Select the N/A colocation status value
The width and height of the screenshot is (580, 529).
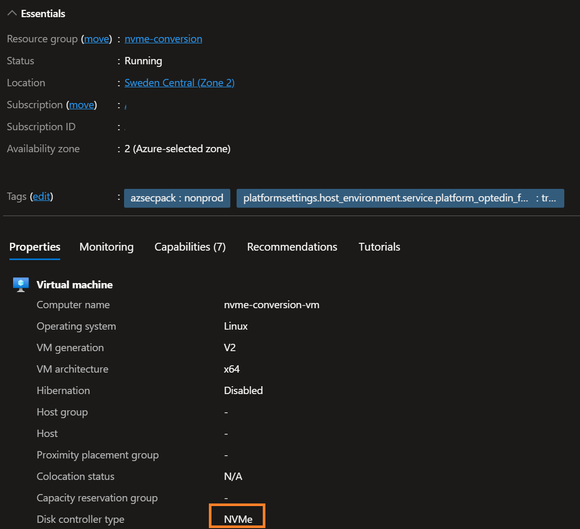click(x=233, y=476)
